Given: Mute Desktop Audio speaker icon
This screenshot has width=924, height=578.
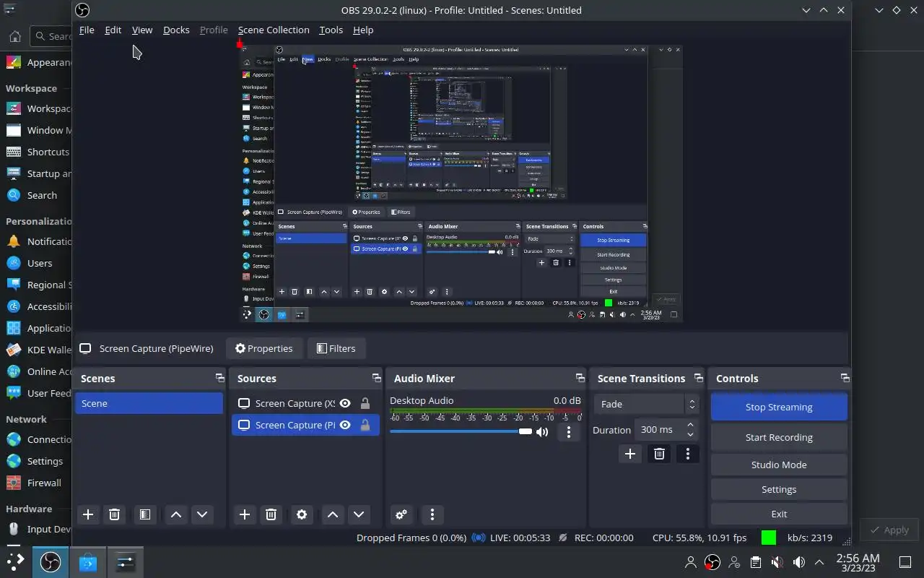Looking at the screenshot, I should (542, 432).
